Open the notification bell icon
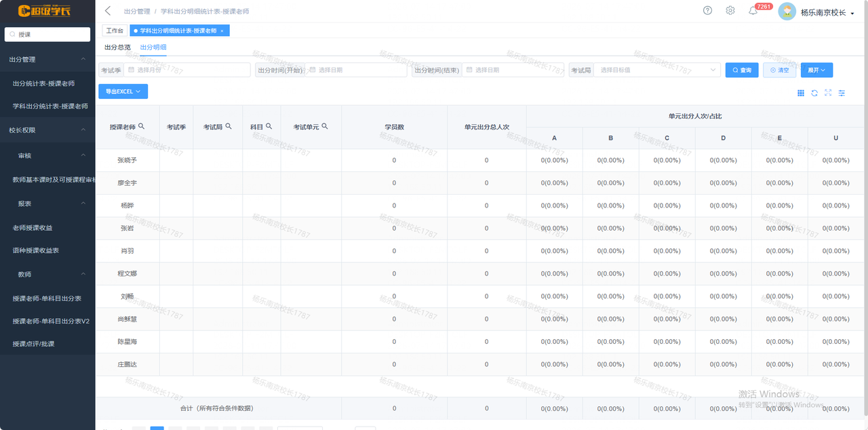 [753, 11]
